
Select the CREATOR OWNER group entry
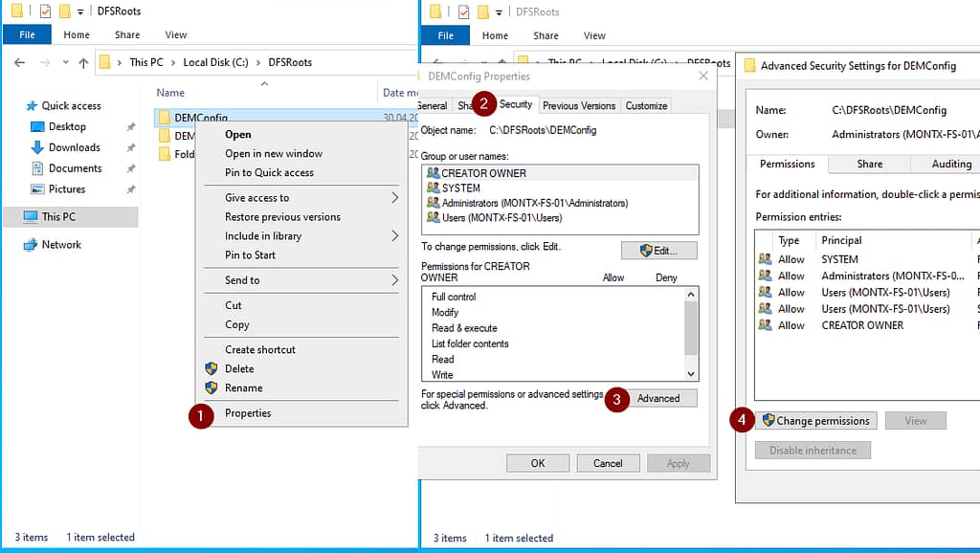tap(483, 173)
